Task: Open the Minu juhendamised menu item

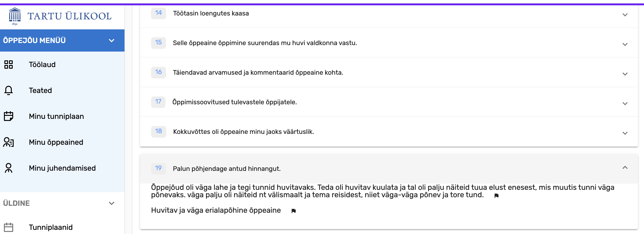Action: [x=62, y=168]
